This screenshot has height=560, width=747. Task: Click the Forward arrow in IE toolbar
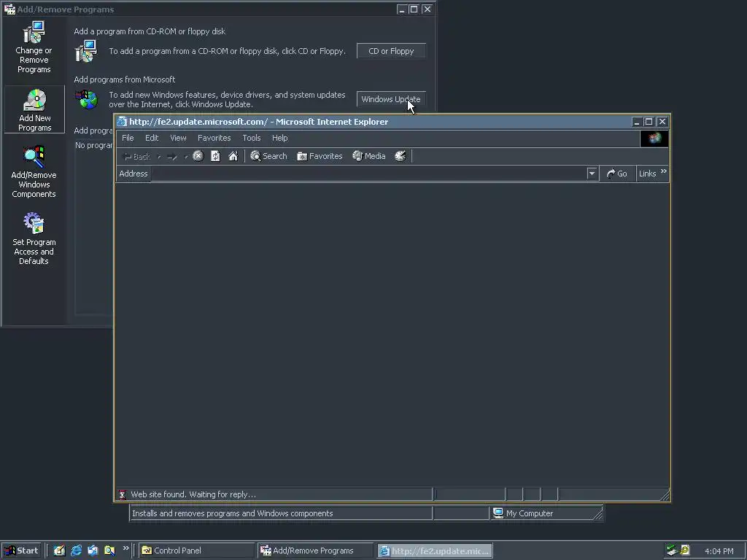[x=172, y=156]
